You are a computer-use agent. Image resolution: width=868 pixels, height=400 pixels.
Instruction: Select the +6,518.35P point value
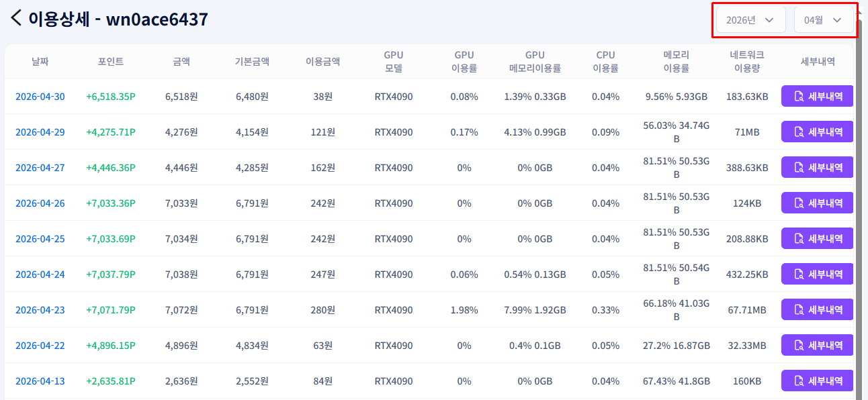point(111,97)
